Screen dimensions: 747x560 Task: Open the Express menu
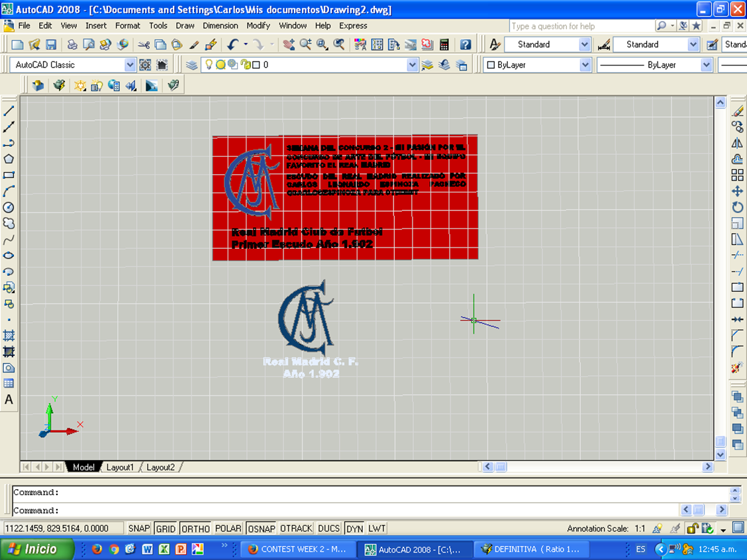[353, 26]
